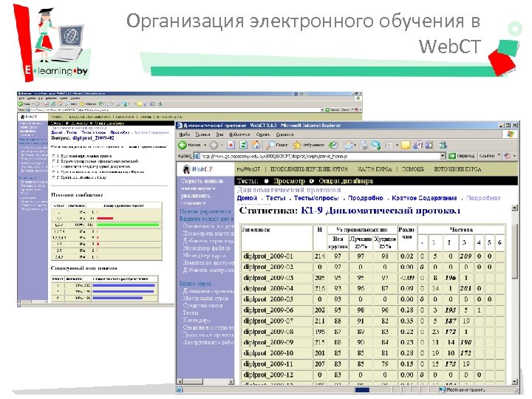This screenshot has width=532, height=399.
Task: Click the green Back arrow in the front IE window
Action: coord(183,146)
